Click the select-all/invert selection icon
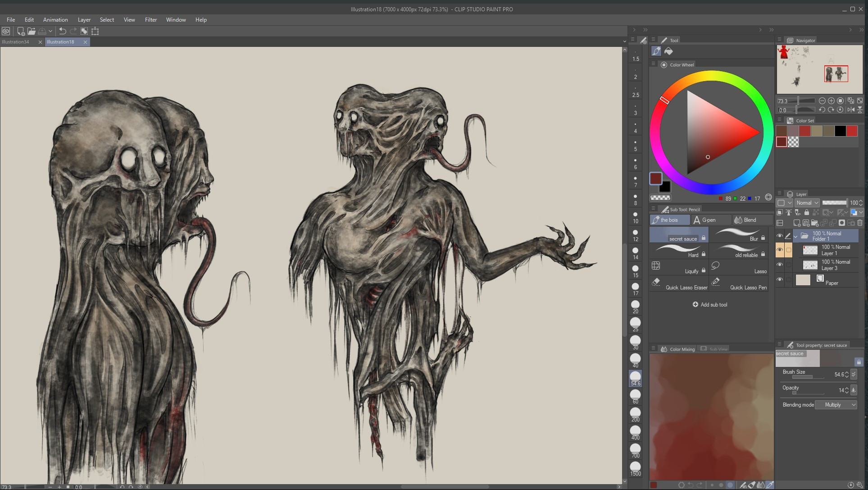This screenshot has height=490, width=868. coord(84,31)
